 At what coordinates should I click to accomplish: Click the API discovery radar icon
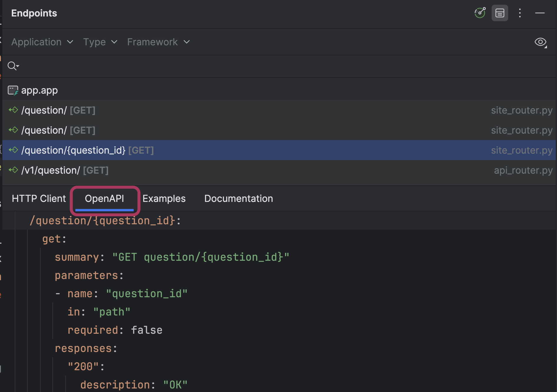click(480, 13)
